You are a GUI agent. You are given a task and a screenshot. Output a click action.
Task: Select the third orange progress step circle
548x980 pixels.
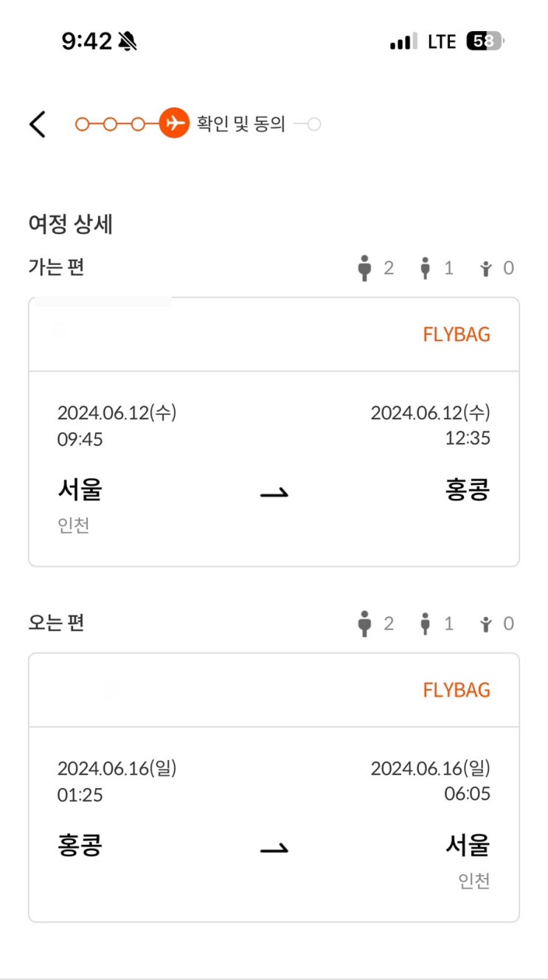(x=138, y=124)
